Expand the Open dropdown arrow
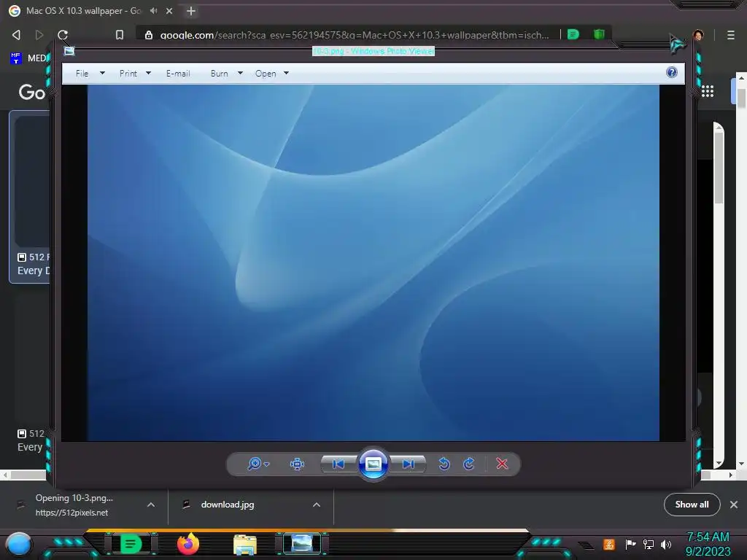Image resolution: width=747 pixels, height=560 pixels. click(x=286, y=74)
